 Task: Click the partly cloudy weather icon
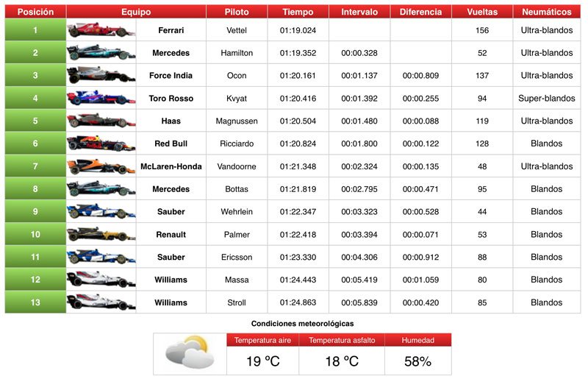190,353
